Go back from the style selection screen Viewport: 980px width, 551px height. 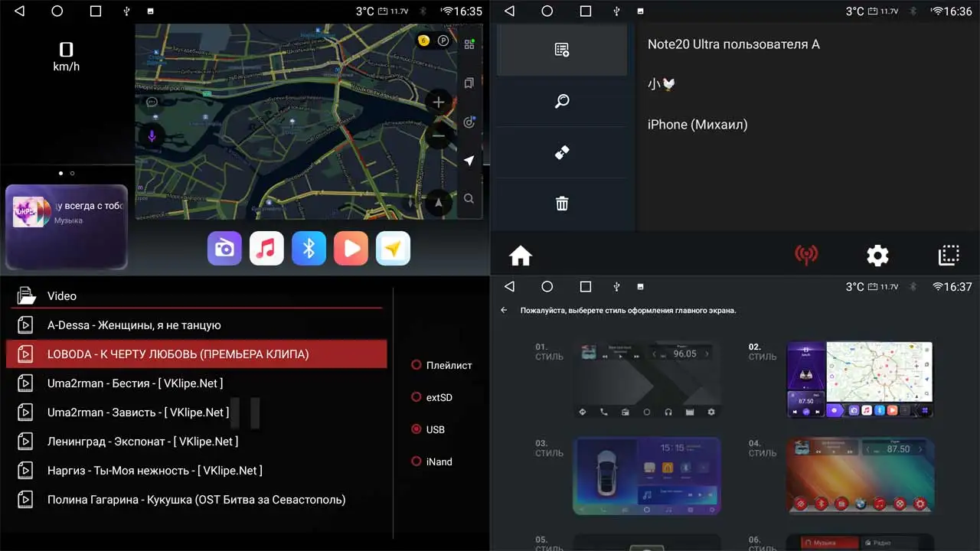(502, 310)
